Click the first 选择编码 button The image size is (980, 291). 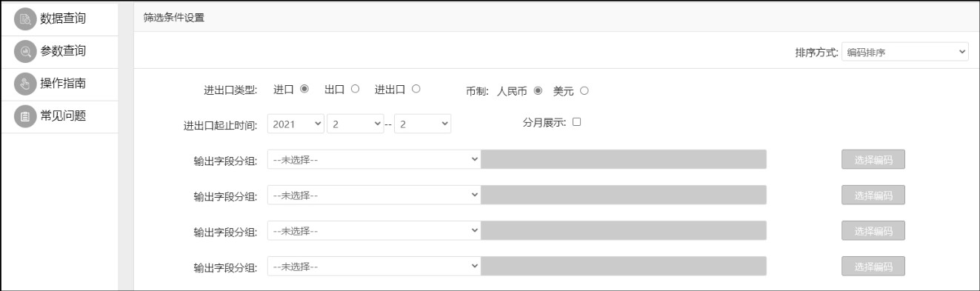point(873,159)
